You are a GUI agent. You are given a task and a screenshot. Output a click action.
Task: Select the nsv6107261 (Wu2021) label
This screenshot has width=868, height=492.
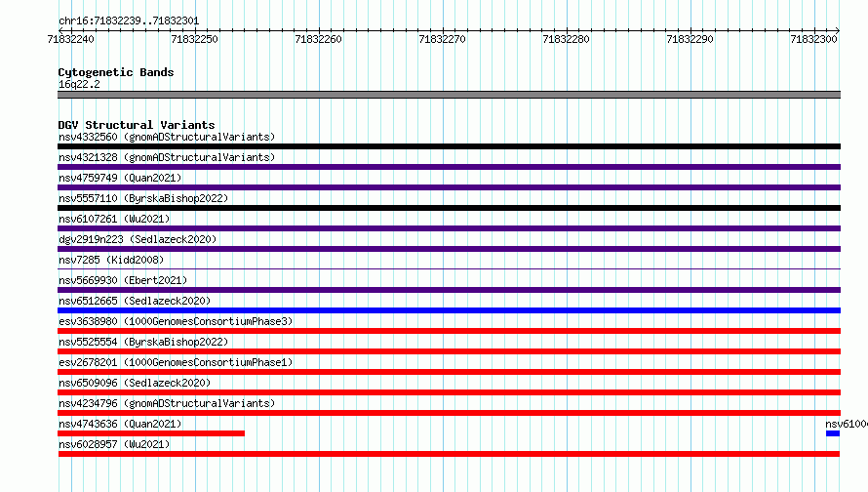[114, 219]
